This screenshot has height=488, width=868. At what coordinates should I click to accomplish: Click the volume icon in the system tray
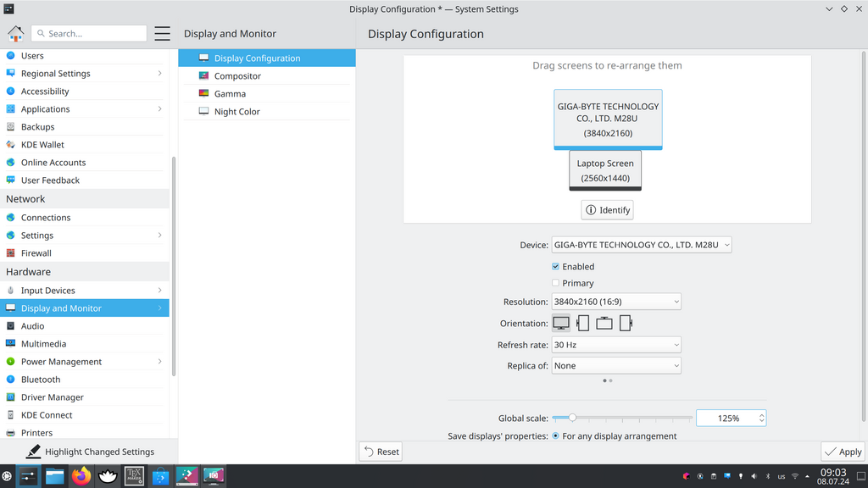click(754, 476)
